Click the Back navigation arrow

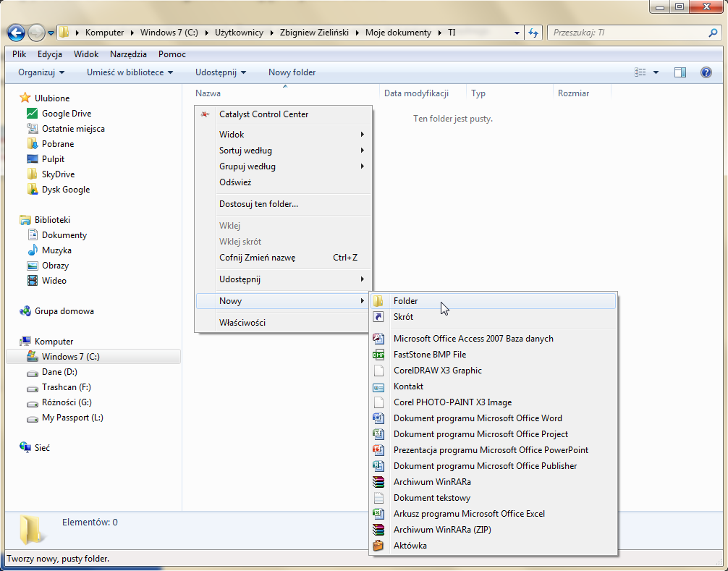(x=16, y=33)
